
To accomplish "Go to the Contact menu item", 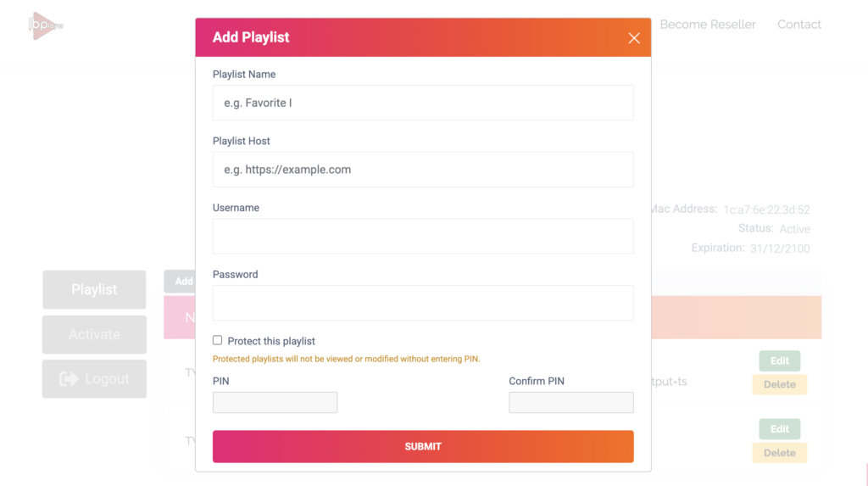I will [798, 25].
